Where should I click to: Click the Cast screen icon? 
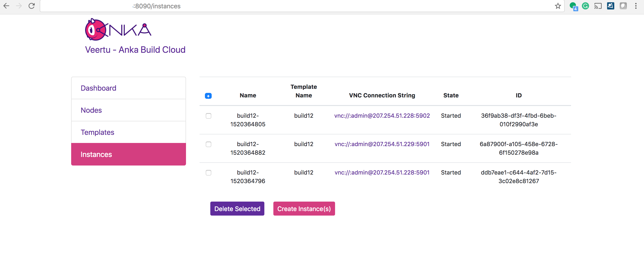tap(598, 6)
